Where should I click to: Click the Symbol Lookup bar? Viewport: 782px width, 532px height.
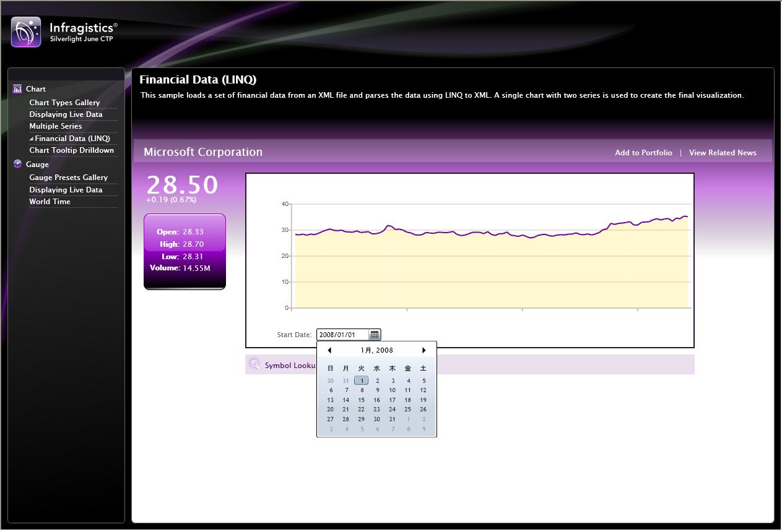470,364
